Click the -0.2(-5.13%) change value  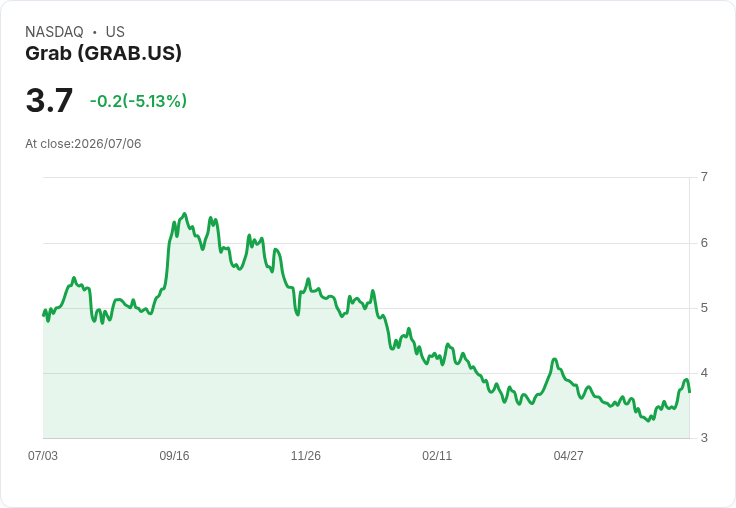click(138, 101)
